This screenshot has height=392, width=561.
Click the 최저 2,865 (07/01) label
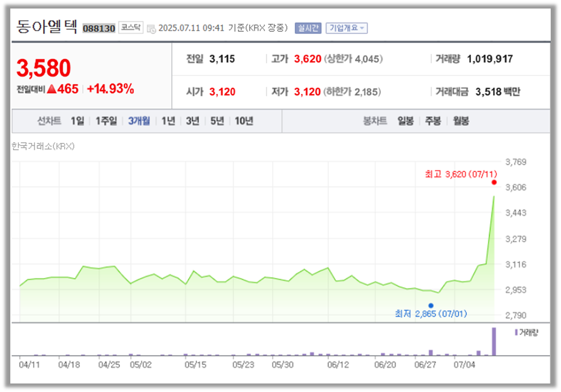coord(431,314)
